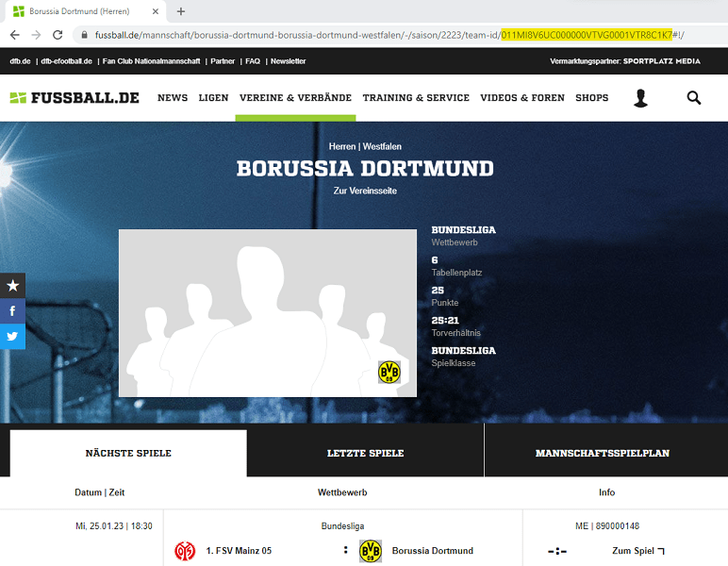Switch to LETZTE SPIELE tab
The image size is (728, 566).
point(365,453)
